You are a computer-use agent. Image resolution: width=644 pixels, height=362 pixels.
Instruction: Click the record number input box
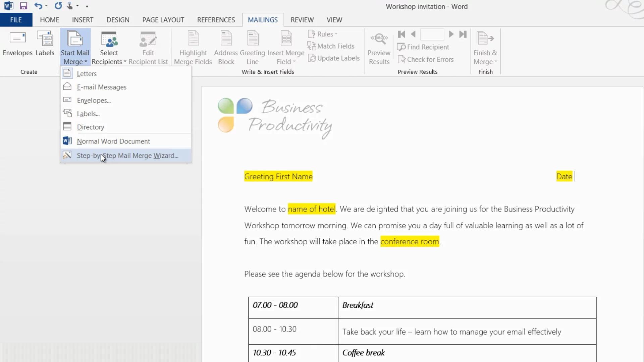(x=432, y=34)
